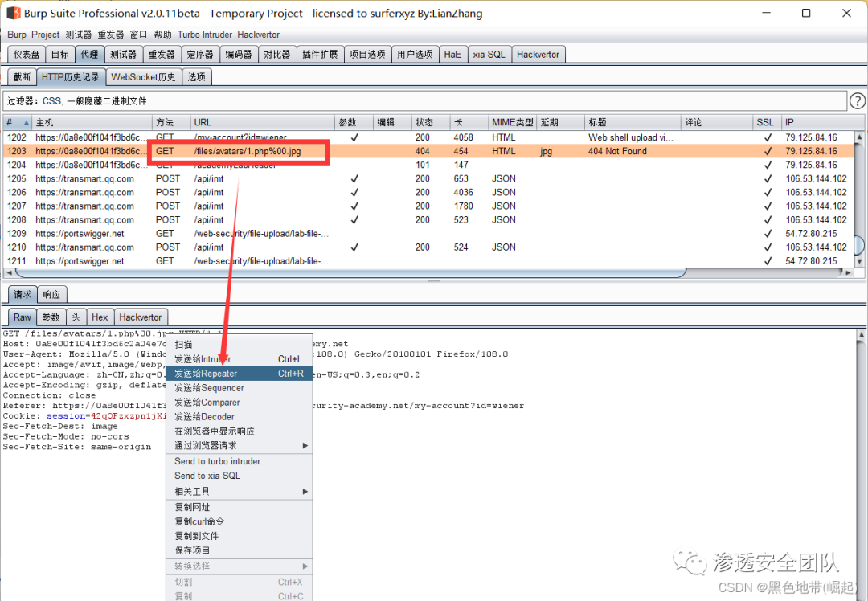This screenshot has height=601, width=868.
Task: Sort history by MIME类型 column header
Action: pyautogui.click(x=512, y=122)
